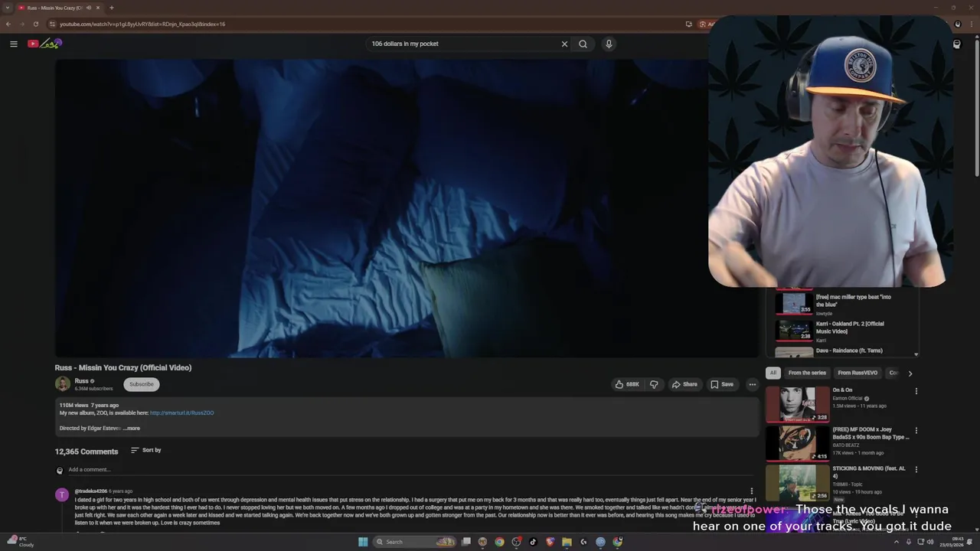Open the GATO BEATZ channel name
The height and width of the screenshot is (551, 980).
pos(847,445)
